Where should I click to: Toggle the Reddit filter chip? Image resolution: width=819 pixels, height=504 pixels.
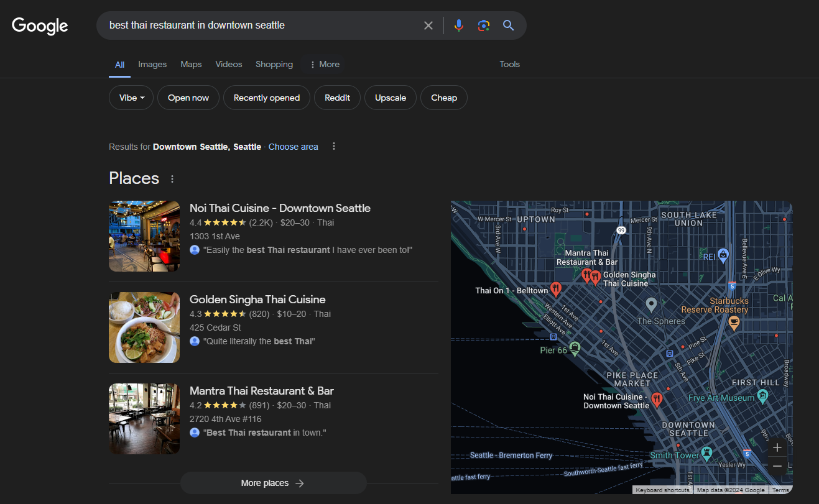(x=337, y=98)
